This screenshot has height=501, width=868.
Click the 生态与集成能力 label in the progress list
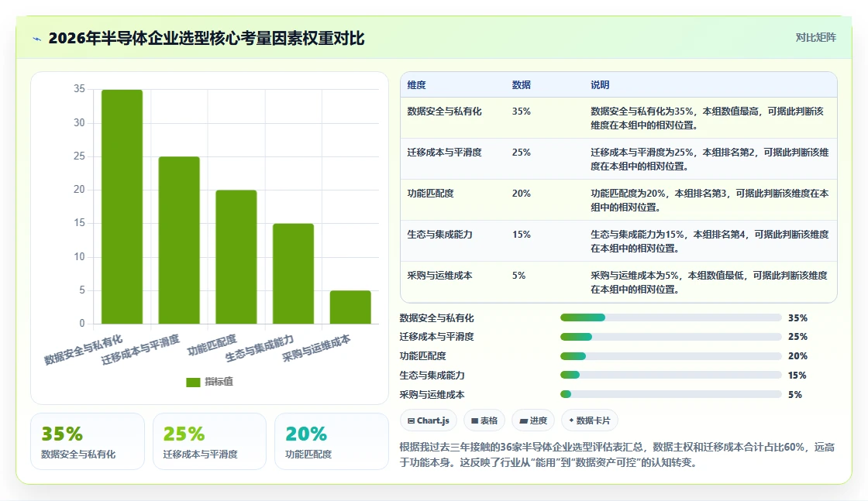pyautogui.click(x=432, y=375)
